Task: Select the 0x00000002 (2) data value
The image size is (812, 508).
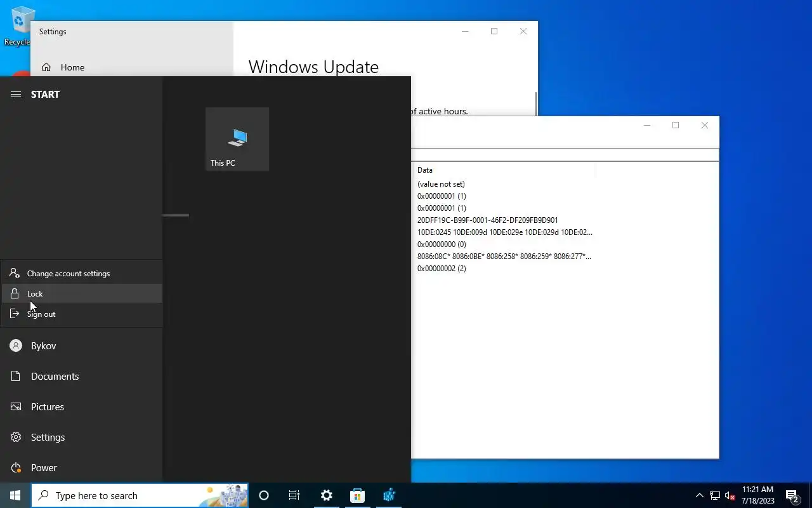Action: tap(442, 269)
